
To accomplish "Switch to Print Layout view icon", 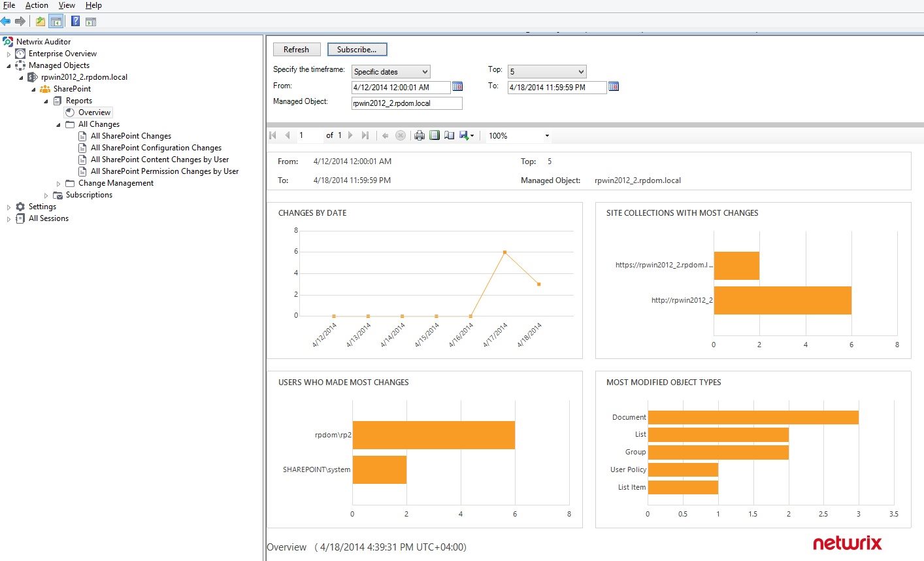I will point(435,135).
